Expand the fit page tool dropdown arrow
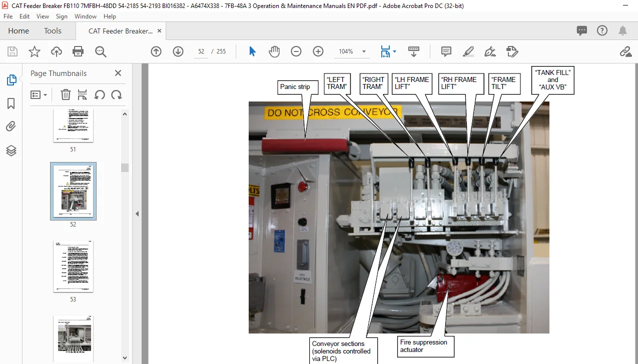 (394, 51)
